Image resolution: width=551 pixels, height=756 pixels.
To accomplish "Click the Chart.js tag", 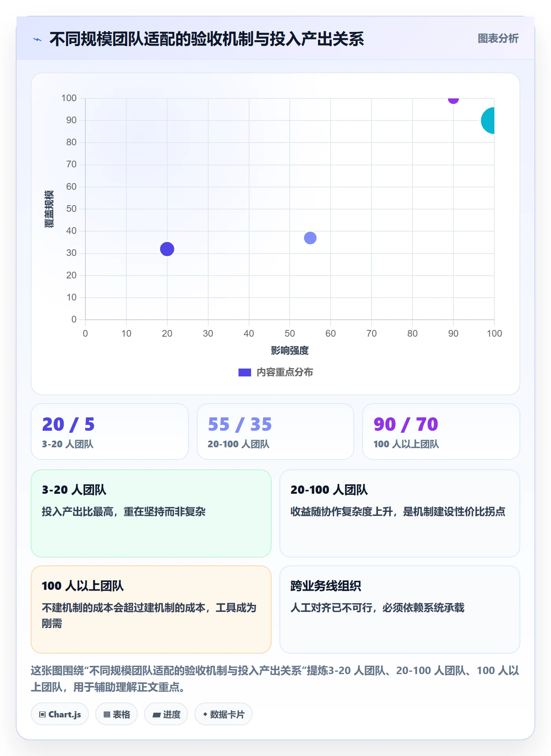I will 60,714.
